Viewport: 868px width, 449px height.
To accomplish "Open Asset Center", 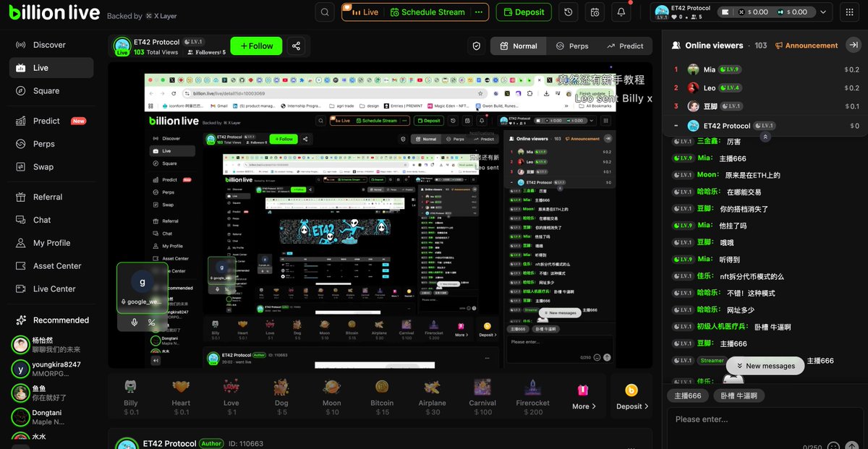I will [x=51, y=266].
